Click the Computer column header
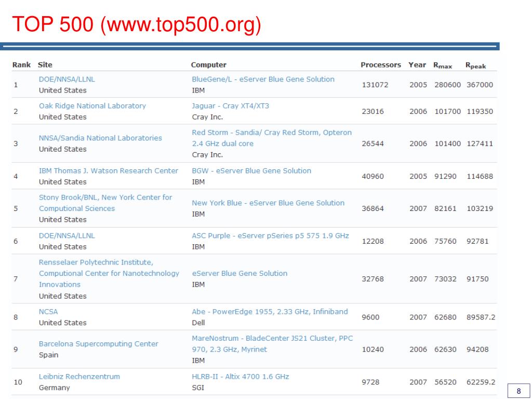 (x=209, y=65)
